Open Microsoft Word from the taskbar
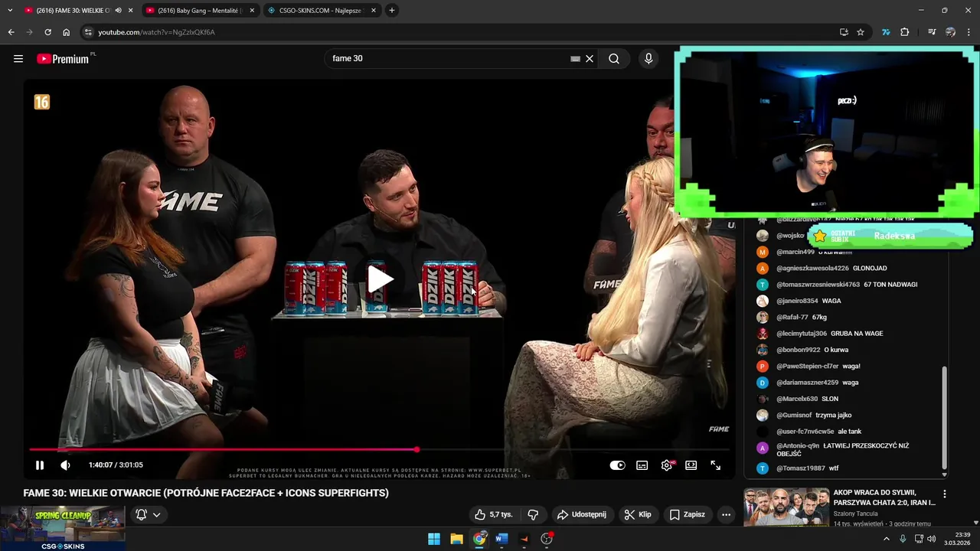Image resolution: width=980 pixels, height=551 pixels. (x=501, y=539)
